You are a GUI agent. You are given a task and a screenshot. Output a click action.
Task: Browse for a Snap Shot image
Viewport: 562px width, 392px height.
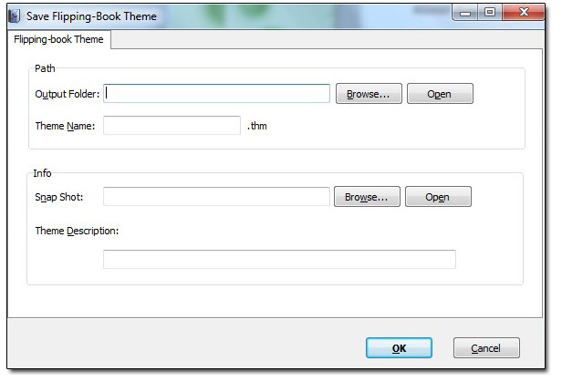367,196
